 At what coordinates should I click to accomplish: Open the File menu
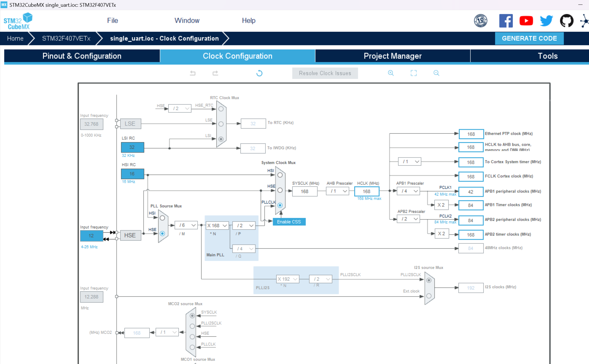point(112,21)
